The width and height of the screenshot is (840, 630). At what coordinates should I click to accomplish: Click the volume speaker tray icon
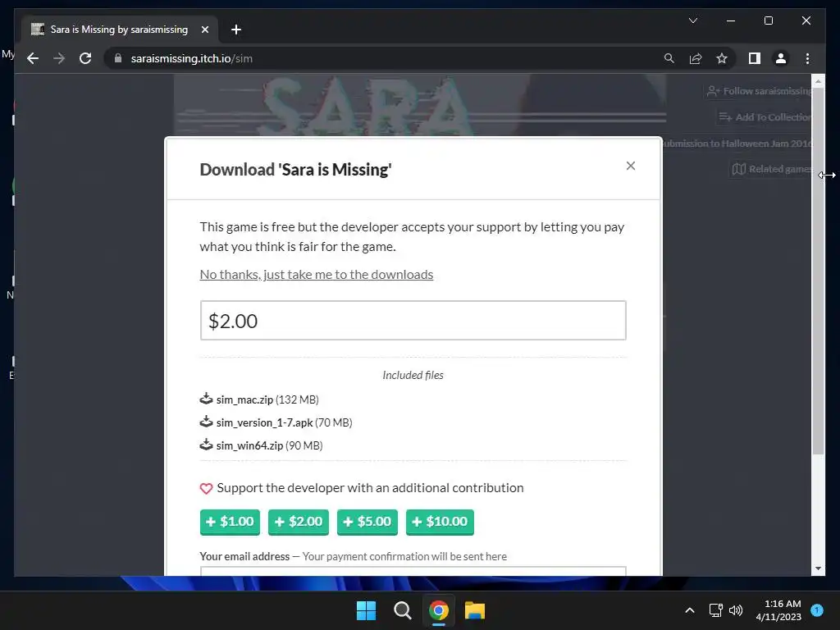736,610
